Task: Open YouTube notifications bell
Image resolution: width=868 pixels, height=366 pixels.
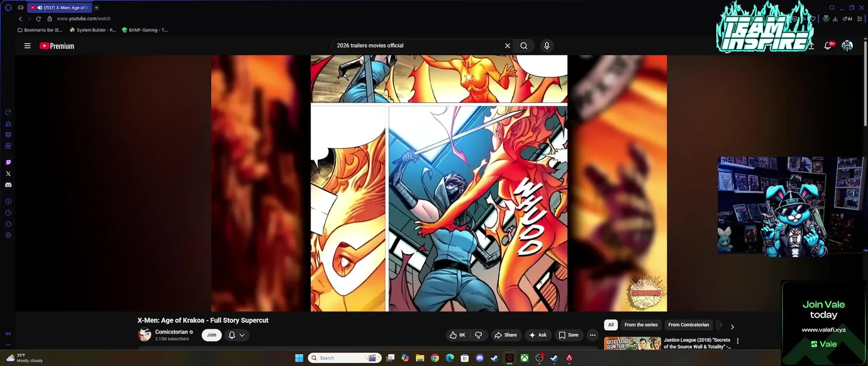Action: 828,46
